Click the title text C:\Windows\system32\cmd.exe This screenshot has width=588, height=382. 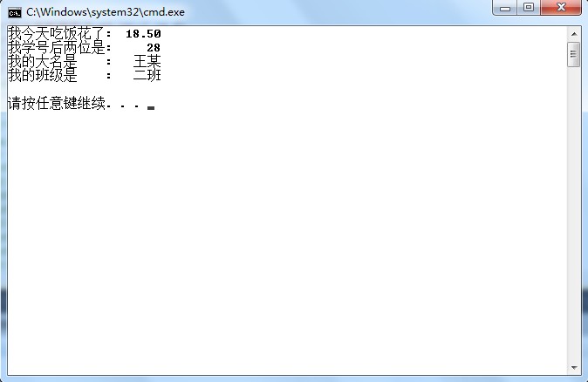[106, 12]
